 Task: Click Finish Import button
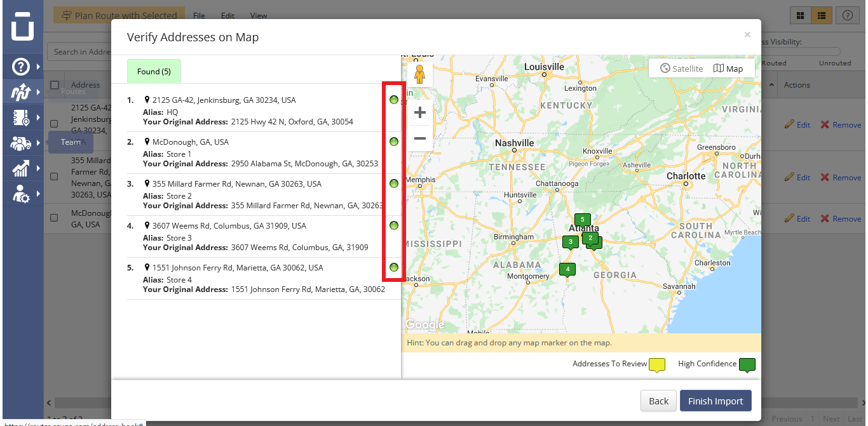click(x=715, y=401)
